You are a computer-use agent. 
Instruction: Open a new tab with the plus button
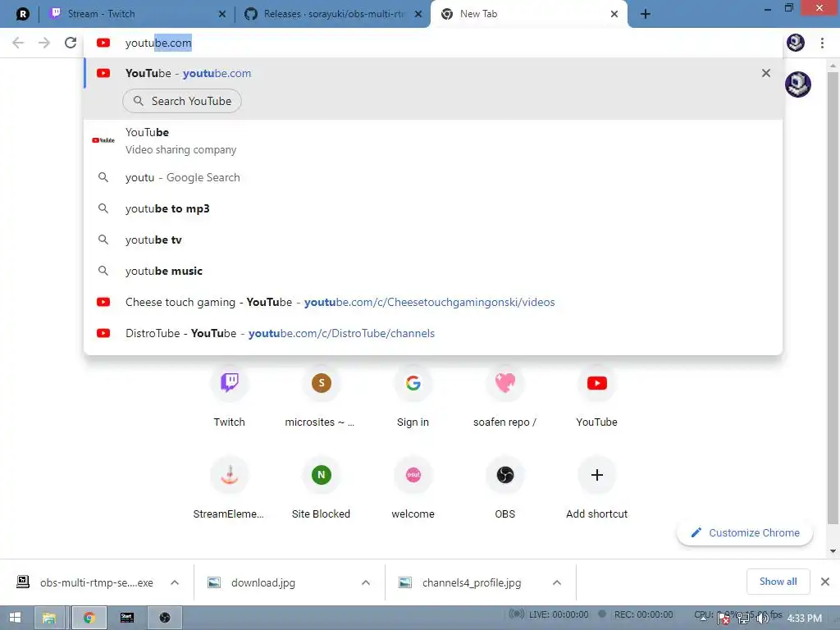click(x=646, y=14)
